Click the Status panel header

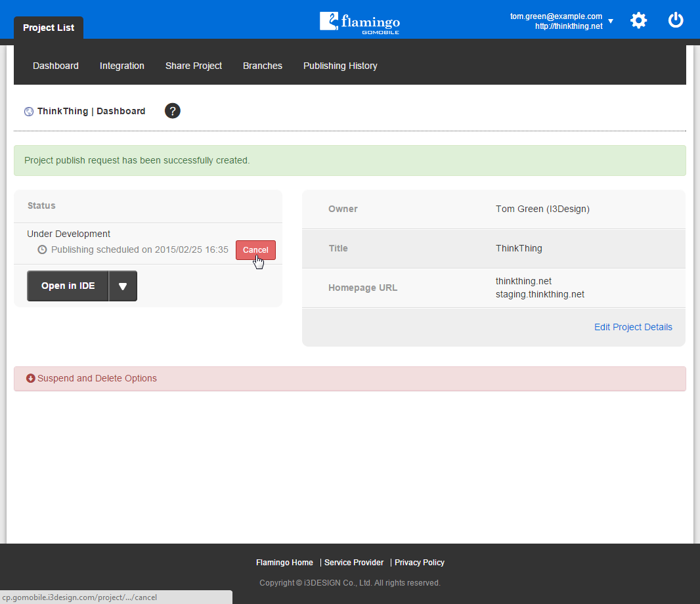(148, 205)
